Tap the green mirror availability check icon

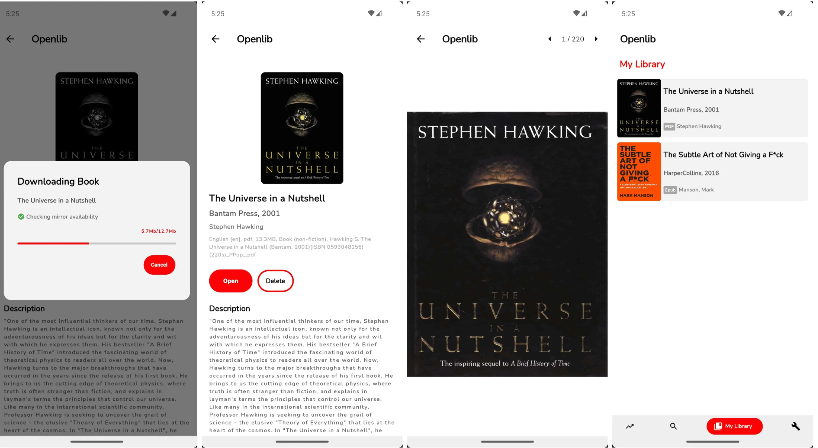tap(21, 216)
